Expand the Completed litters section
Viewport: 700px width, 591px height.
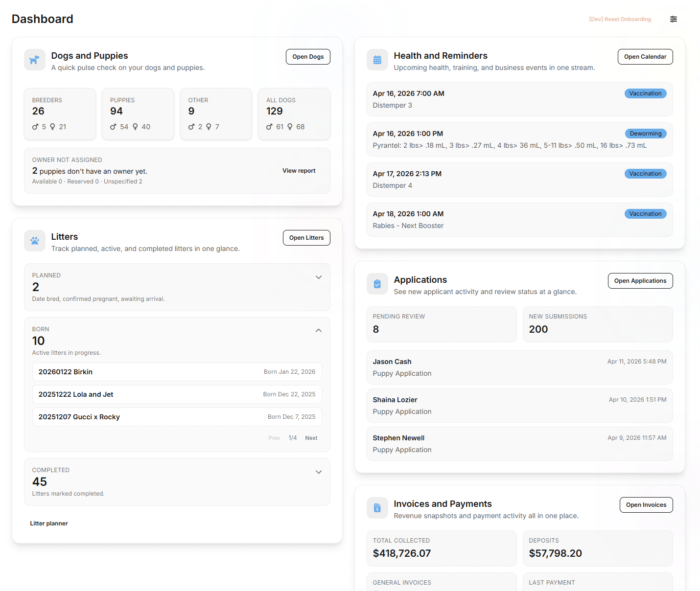[x=318, y=472]
